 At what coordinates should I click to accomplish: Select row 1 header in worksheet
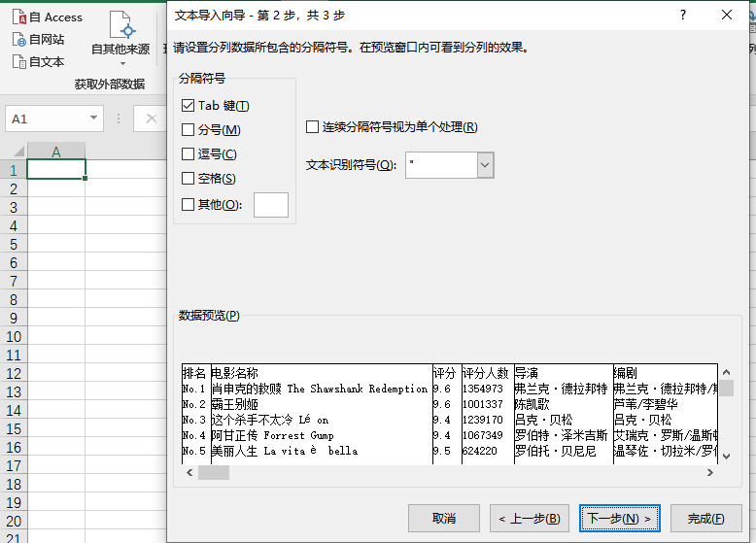pyautogui.click(x=14, y=170)
